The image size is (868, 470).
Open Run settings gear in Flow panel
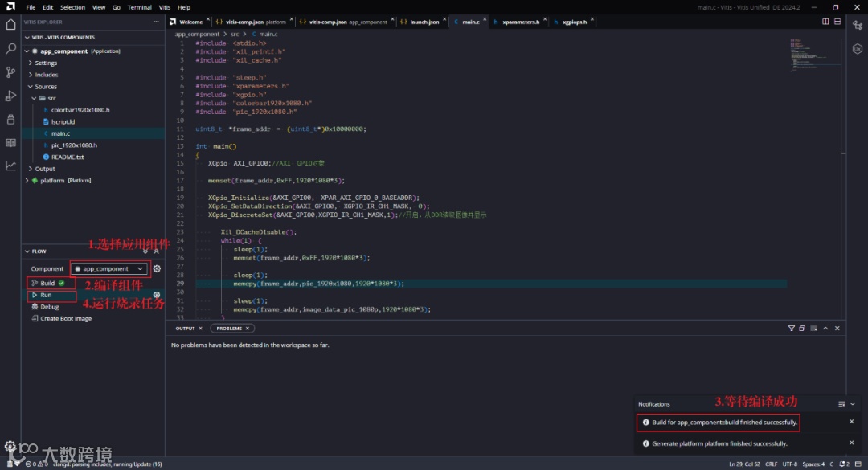click(x=157, y=295)
